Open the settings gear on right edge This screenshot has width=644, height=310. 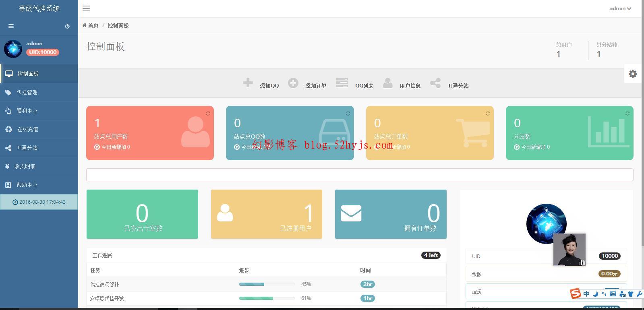[x=633, y=74]
